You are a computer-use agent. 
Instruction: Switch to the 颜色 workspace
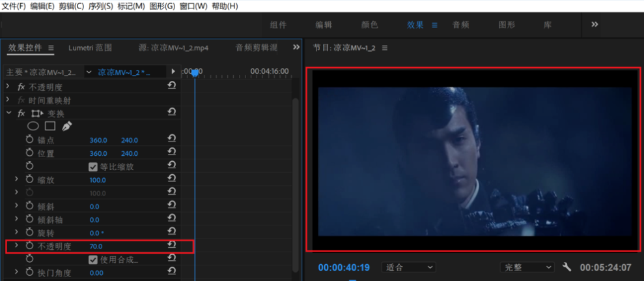pos(369,25)
